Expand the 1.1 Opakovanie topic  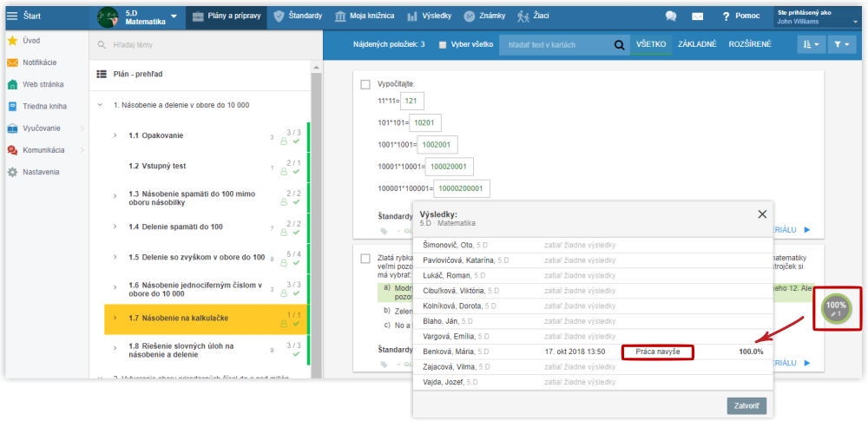point(115,135)
